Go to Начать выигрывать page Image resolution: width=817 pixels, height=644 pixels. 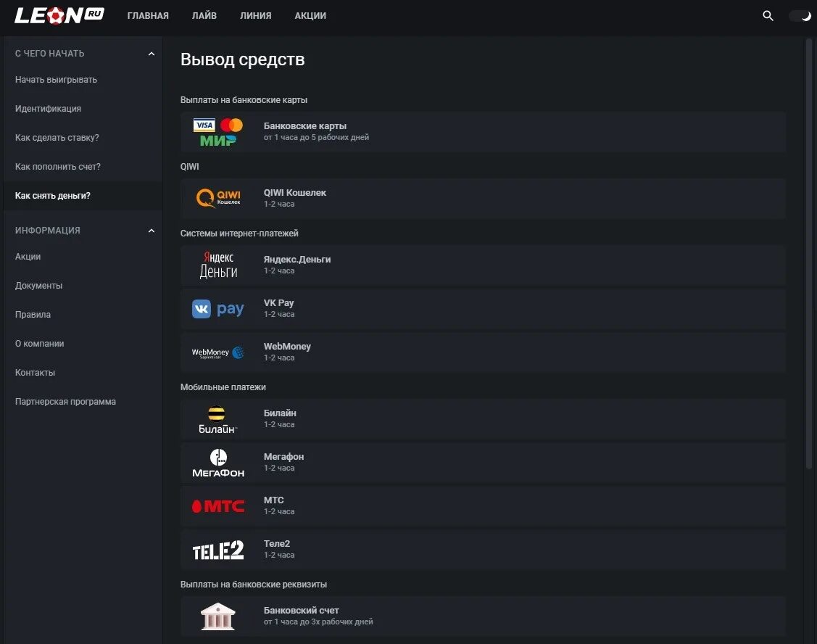tap(56, 80)
